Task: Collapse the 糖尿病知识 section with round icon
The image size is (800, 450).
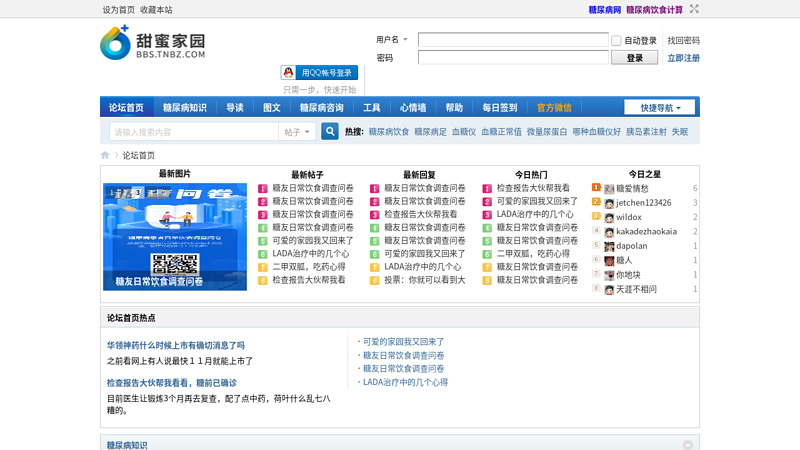Action: [688, 445]
